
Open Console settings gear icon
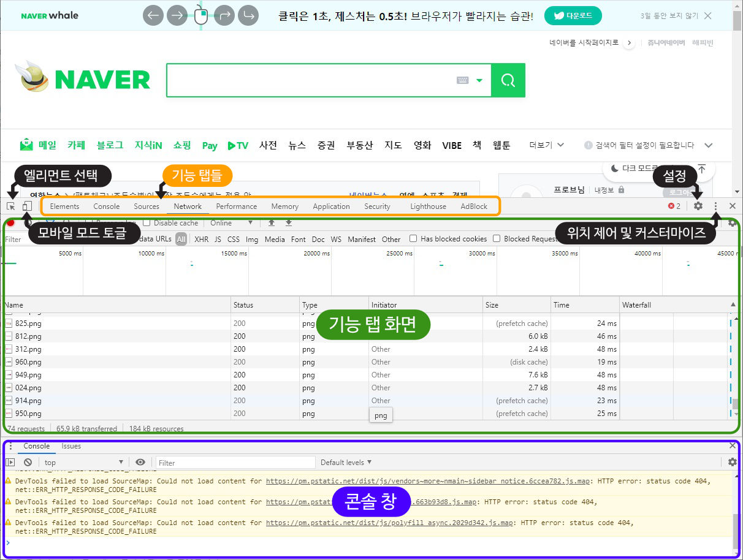pos(733,463)
